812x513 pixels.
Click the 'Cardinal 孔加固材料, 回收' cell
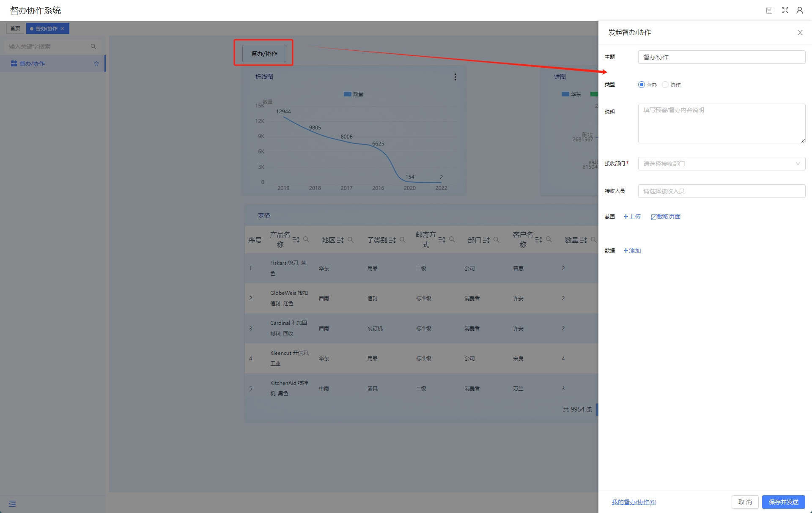coord(289,328)
